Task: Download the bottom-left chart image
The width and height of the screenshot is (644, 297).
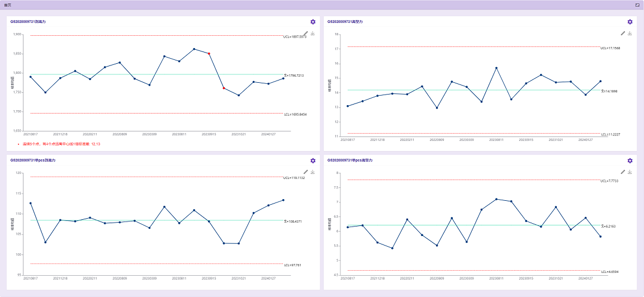Action: point(313,172)
